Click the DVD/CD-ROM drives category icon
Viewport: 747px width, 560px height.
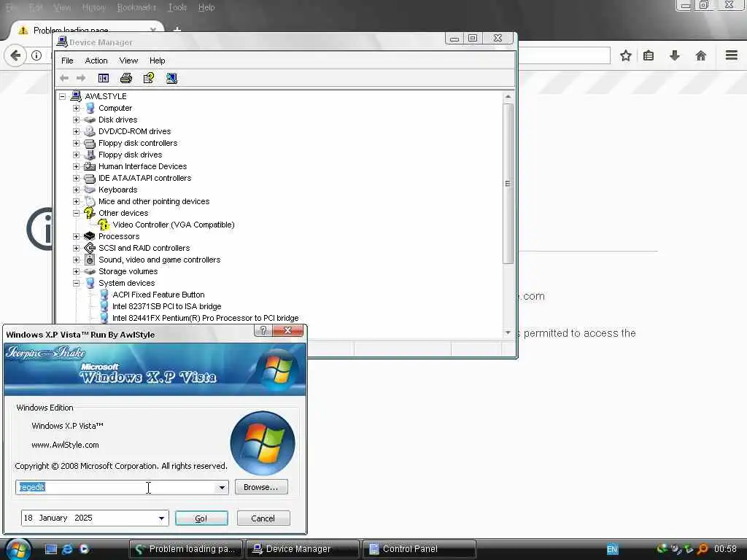[90, 131]
